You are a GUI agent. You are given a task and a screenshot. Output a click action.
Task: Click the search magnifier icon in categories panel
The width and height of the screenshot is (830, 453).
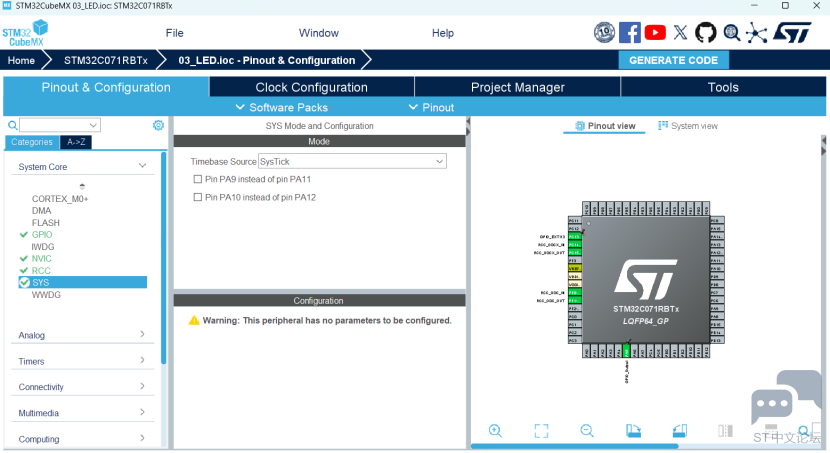[12, 125]
